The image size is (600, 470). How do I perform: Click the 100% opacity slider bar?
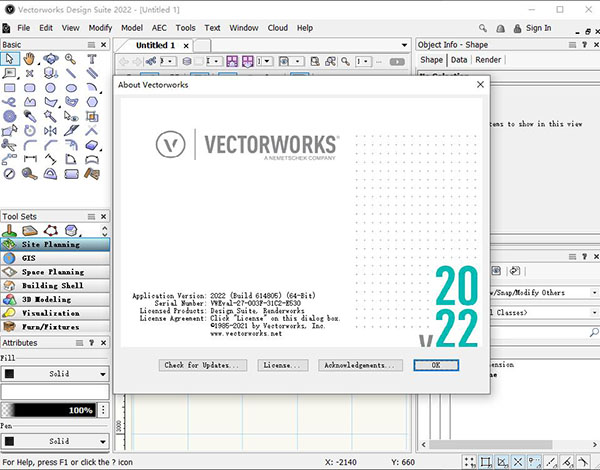[x=48, y=410]
